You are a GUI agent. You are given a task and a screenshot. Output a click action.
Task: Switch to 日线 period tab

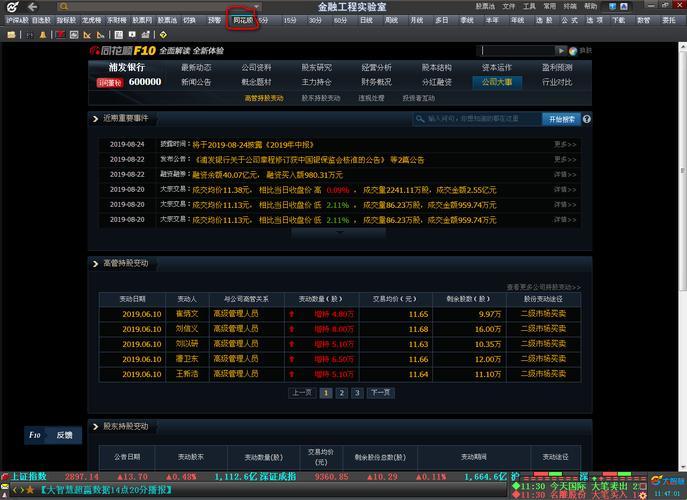tap(366, 20)
